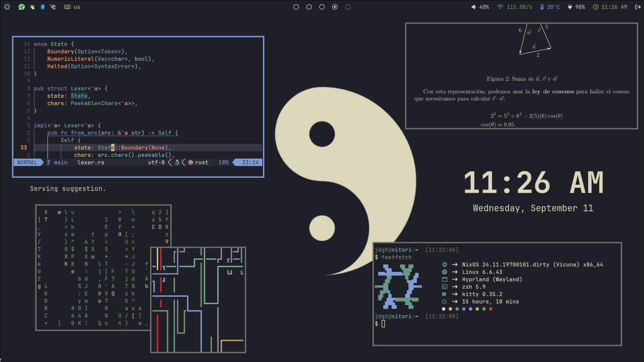Click the 'fastfetch' command in the terminal
This screenshot has width=644, height=362.
click(396, 257)
